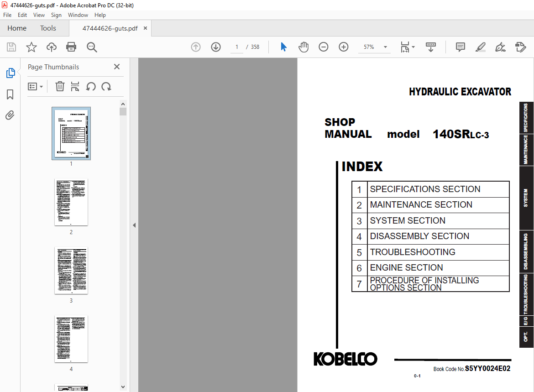Click Book Code No. S5YY0024E02 text
Viewport: 534px width, 392px height.
tap(471, 369)
